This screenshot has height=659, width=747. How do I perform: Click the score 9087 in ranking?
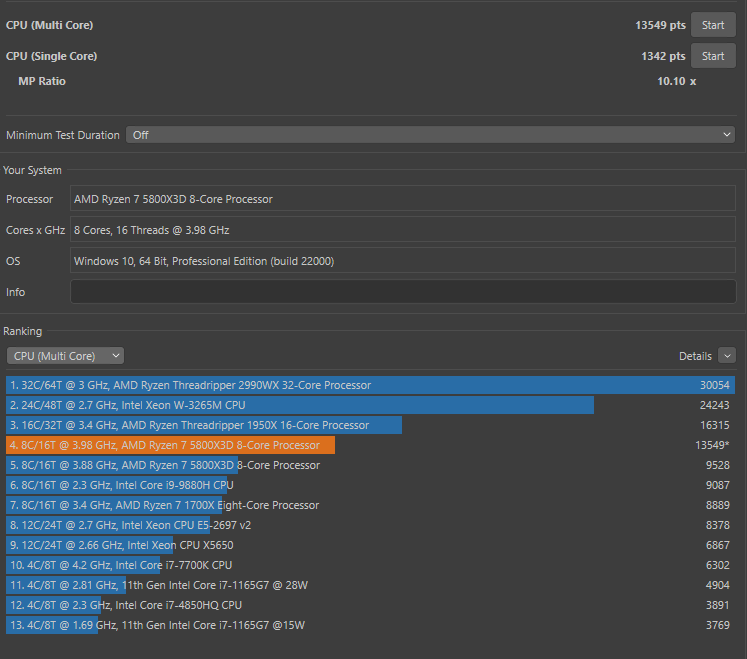(x=717, y=485)
